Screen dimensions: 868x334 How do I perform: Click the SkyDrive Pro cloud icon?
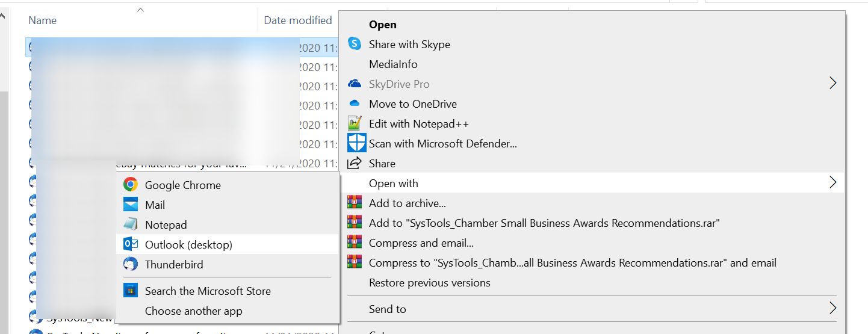coord(355,84)
